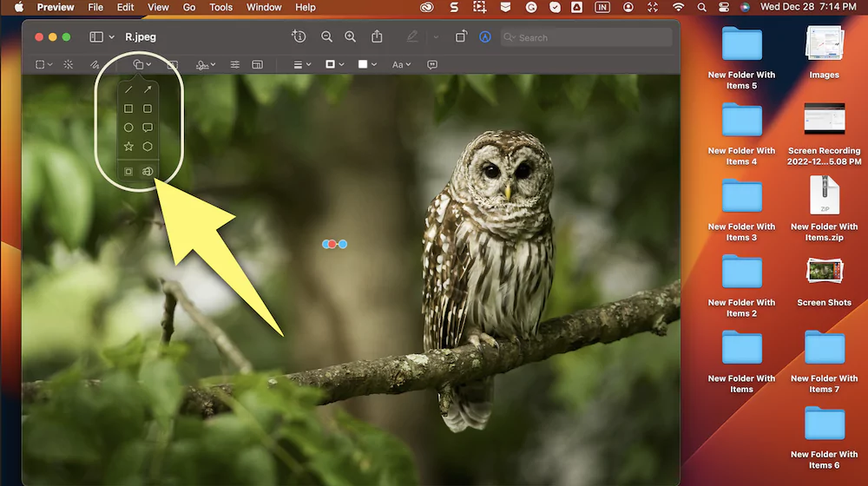Select the Highlight pen tool
This screenshot has width=868, height=486.
(x=412, y=36)
